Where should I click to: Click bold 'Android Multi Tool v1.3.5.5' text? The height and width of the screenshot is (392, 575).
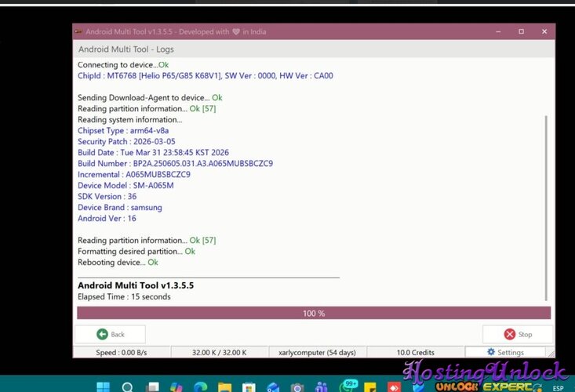(136, 285)
